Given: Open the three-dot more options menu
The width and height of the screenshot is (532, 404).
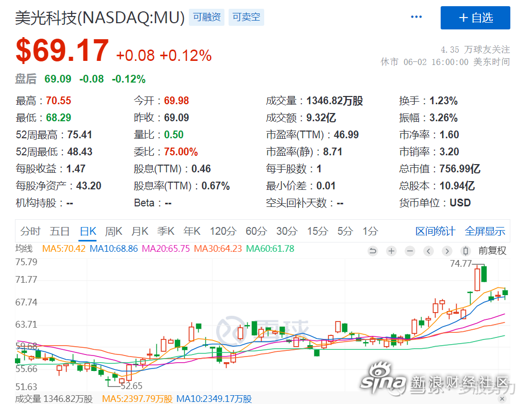Looking at the screenshot, I should (416, 17).
